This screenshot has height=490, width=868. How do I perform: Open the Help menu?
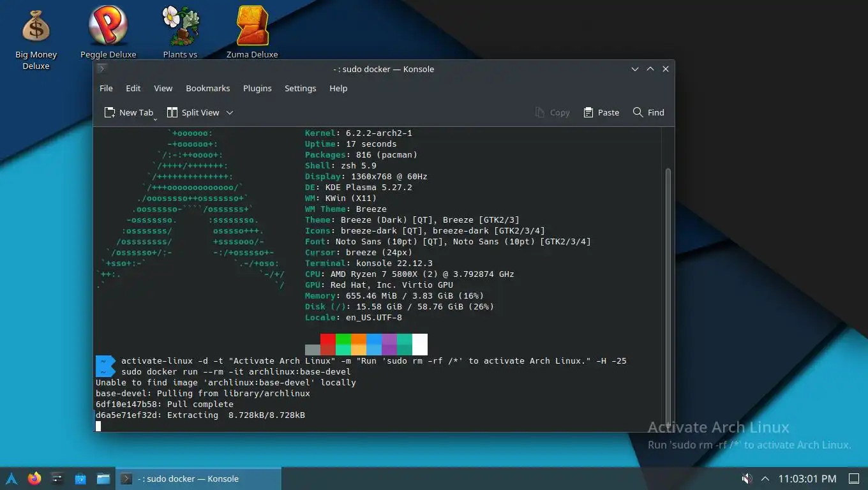point(338,88)
